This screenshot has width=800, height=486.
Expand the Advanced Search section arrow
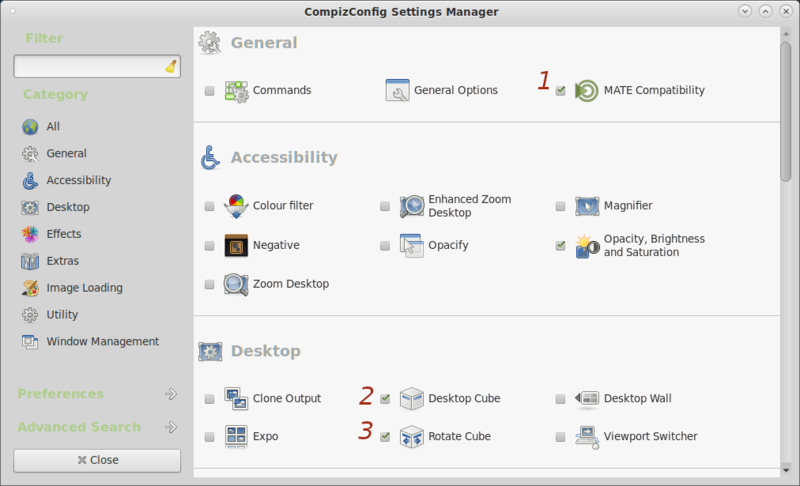[x=171, y=427]
